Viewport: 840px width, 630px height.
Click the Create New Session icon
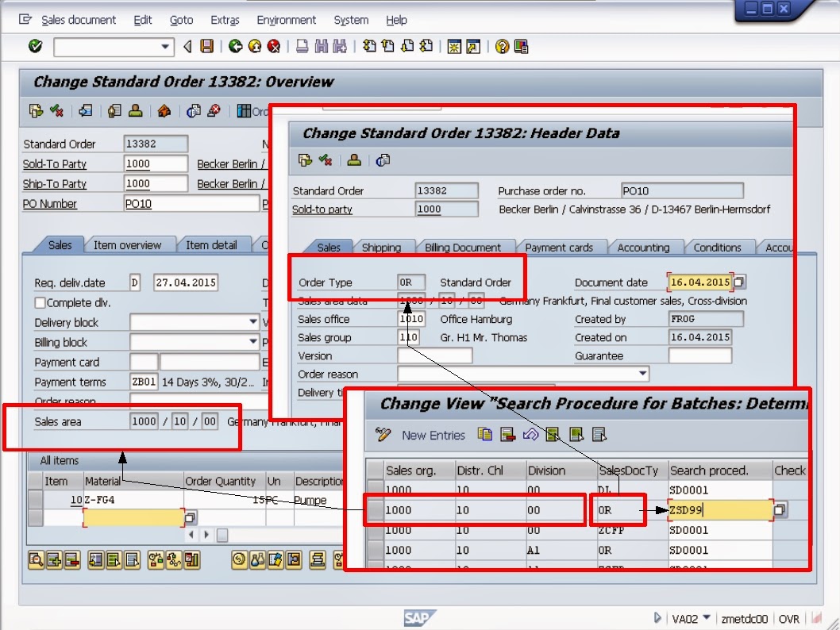tap(454, 47)
